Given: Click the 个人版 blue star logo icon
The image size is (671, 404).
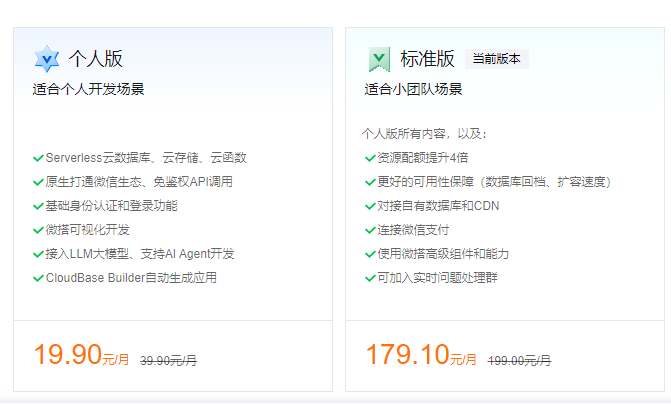Looking at the screenshot, I should point(47,59).
